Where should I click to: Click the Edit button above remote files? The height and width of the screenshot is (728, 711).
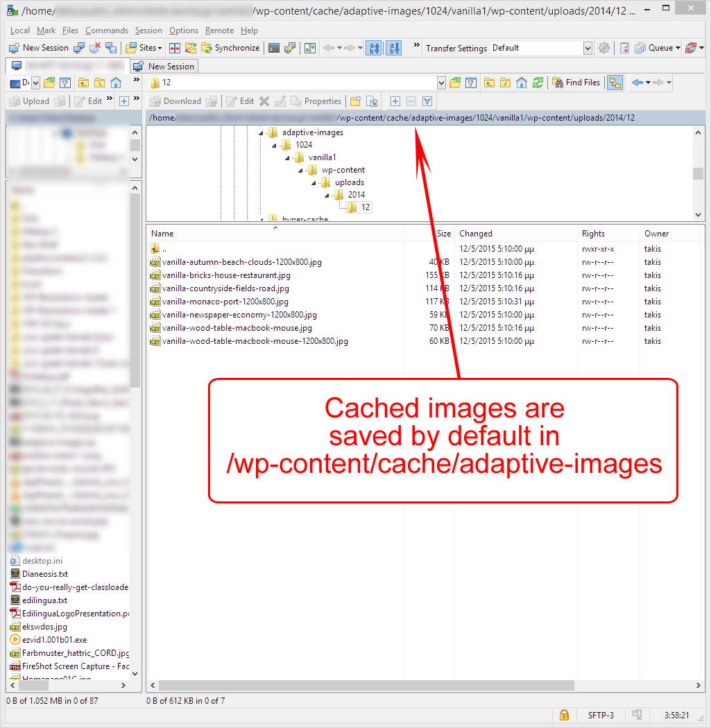(241, 101)
